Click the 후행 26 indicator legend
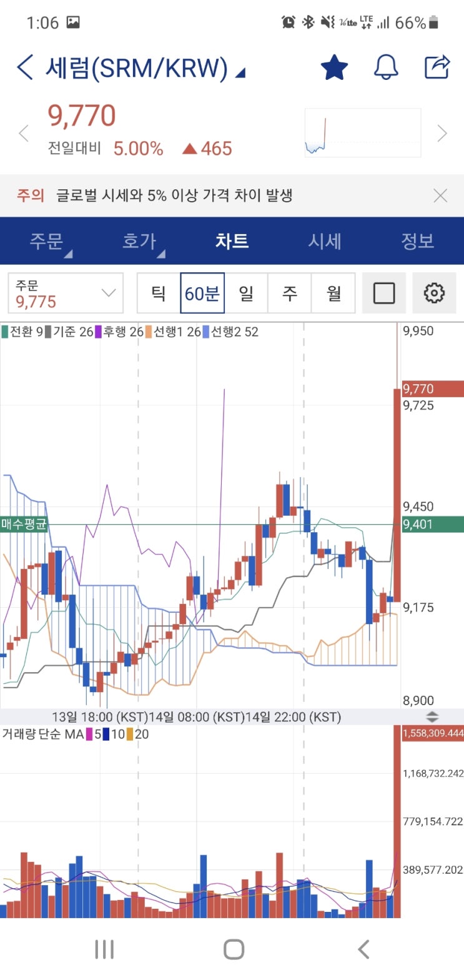The width and height of the screenshot is (464, 980). click(119, 332)
